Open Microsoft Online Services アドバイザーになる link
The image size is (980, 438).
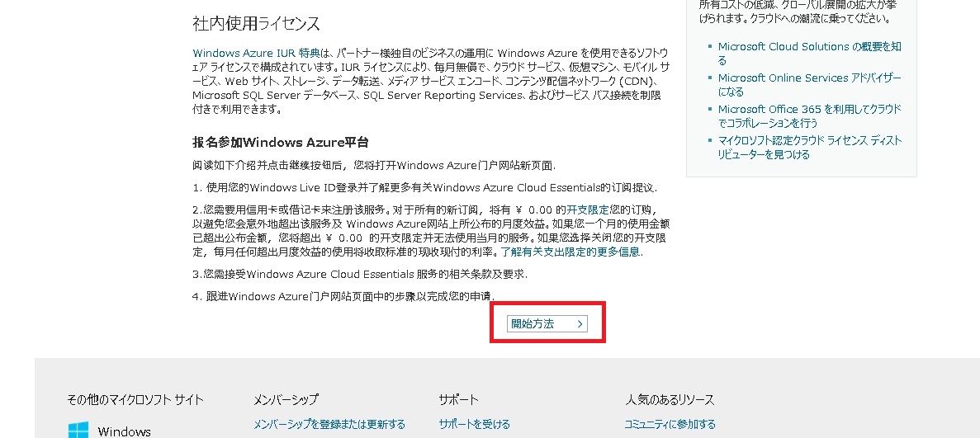click(x=809, y=84)
